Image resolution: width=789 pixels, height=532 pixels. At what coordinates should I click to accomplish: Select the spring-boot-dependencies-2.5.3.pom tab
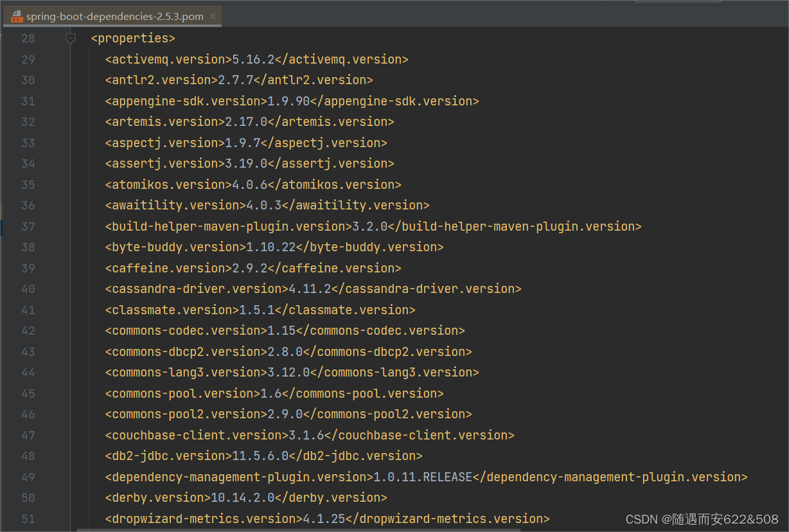(x=112, y=17)
